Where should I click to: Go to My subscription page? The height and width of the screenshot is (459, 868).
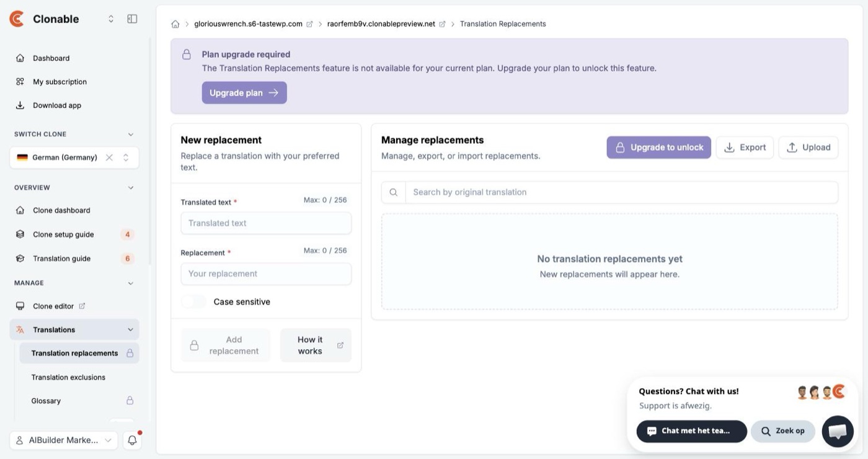click(x=60, y=82)
